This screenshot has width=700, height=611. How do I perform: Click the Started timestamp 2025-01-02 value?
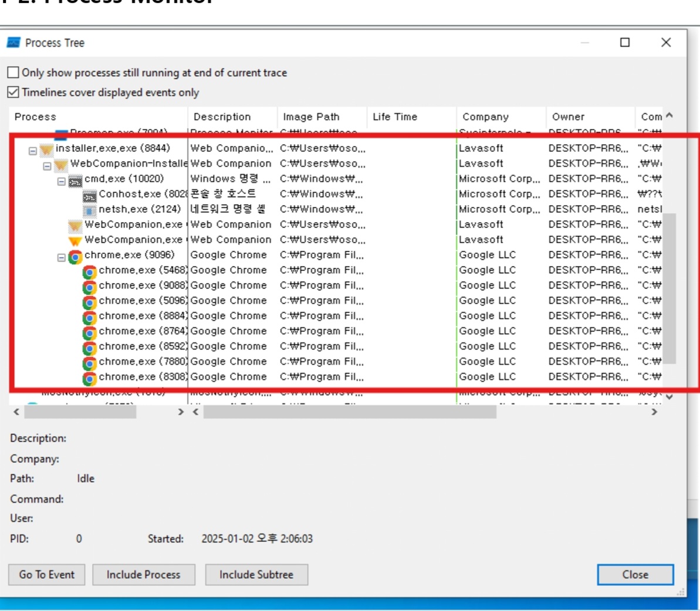pyautogui.click(x=256, y=539)
